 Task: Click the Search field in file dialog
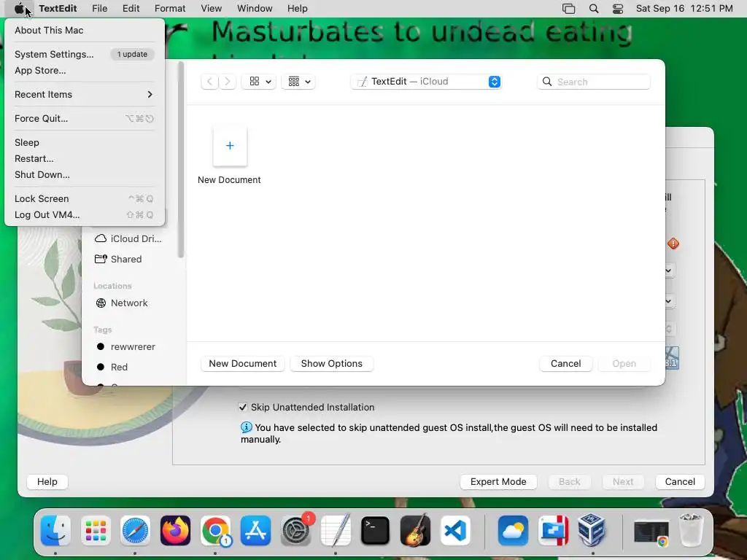[x=594, y=82]
